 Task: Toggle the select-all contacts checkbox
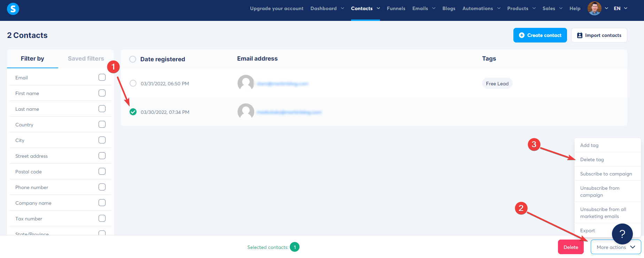(133, 59)
